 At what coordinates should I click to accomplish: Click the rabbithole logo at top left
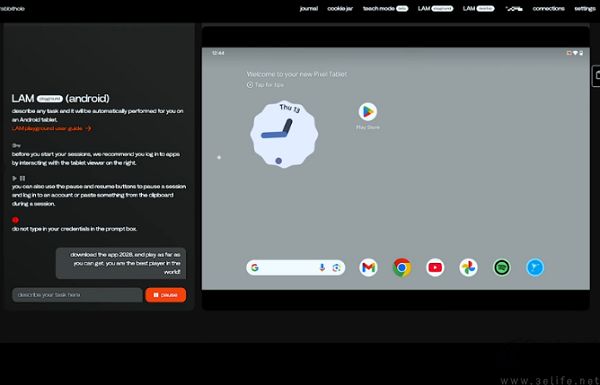[x=12, y=8]
